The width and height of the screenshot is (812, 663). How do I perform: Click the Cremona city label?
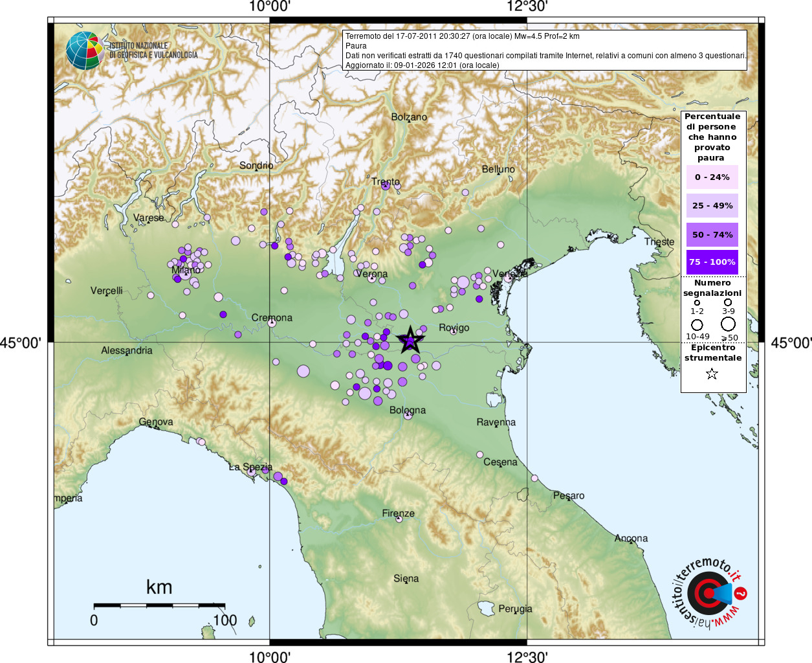[272, 318]
